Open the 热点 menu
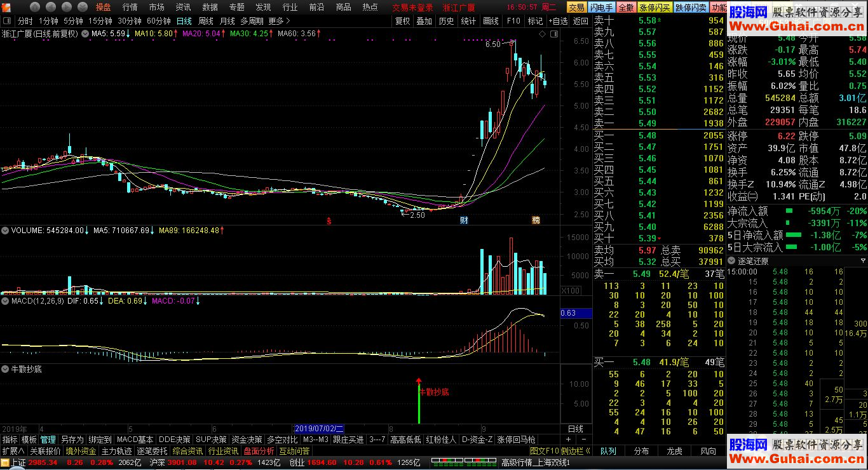 click(x=370, y=8)
